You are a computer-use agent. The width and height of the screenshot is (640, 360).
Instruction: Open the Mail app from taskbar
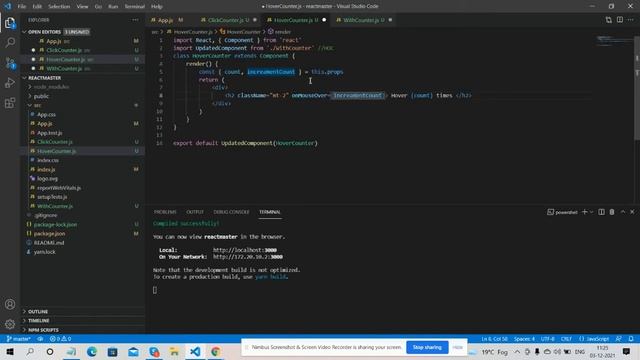133,351
